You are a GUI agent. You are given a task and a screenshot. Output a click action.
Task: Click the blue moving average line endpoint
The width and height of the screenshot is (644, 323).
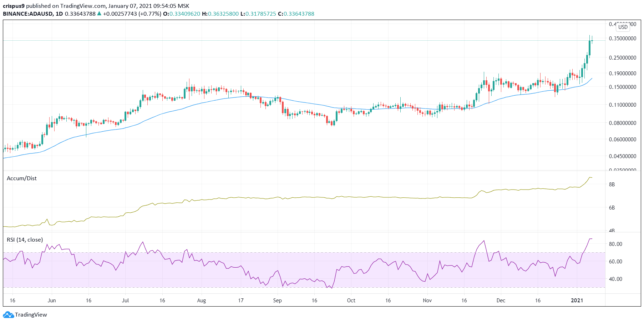pyautogui.click(x=592, y=78)
